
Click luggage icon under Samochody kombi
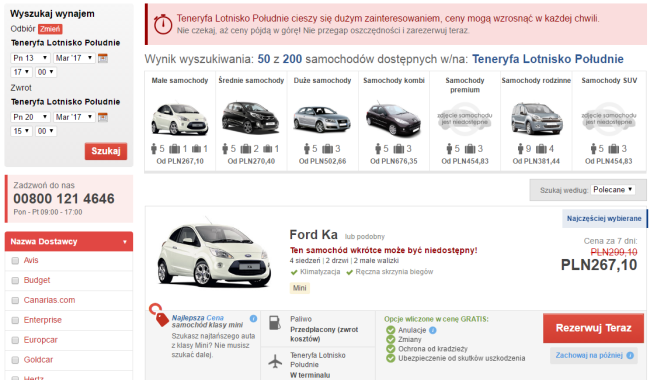399,148
